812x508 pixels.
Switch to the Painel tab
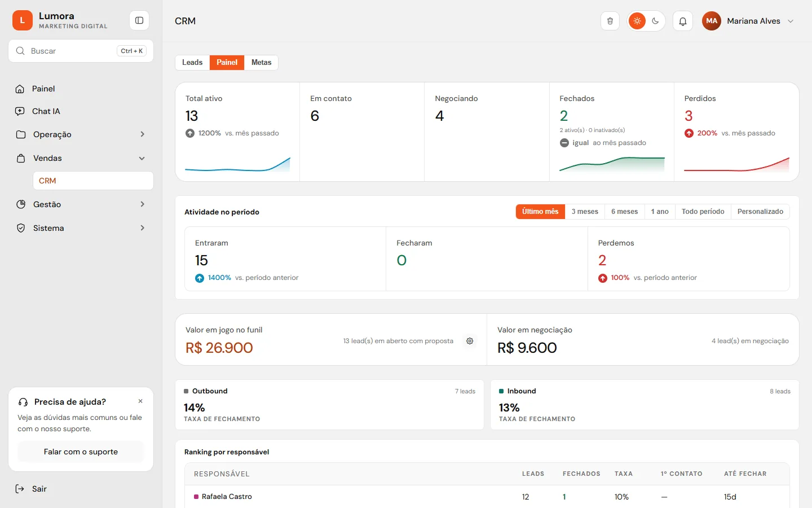pyautogui.click(x=227, y=63)
